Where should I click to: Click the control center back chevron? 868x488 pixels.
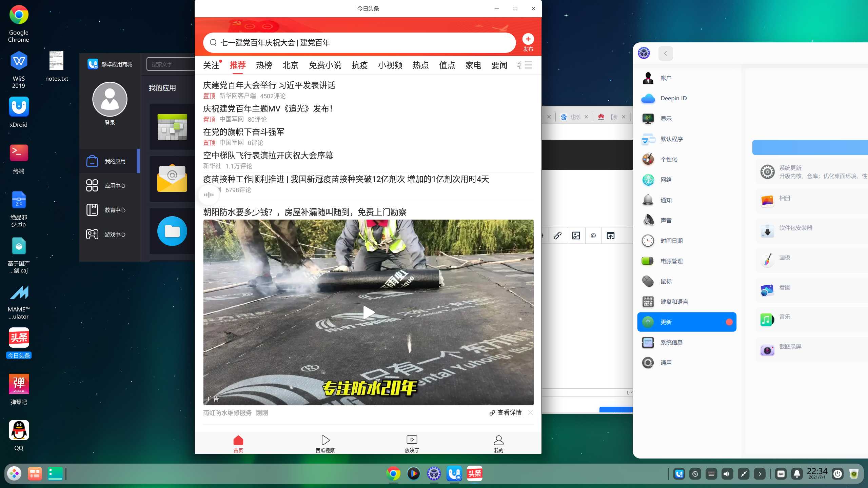tap(666, 53)
